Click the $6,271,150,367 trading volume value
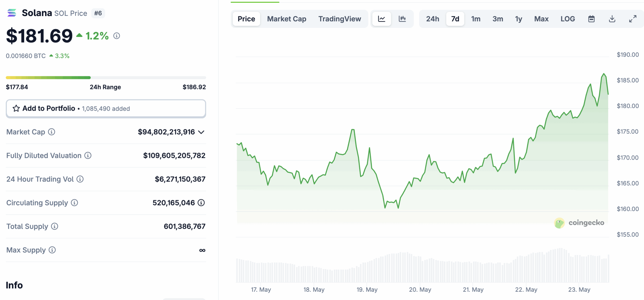 (180, 179)
